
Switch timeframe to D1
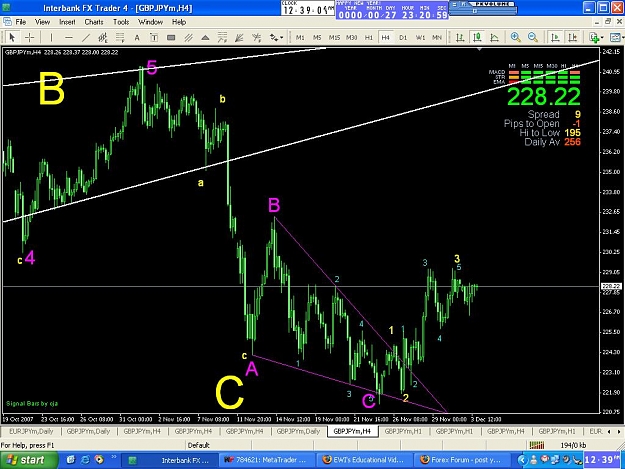[x=403, y=37]
